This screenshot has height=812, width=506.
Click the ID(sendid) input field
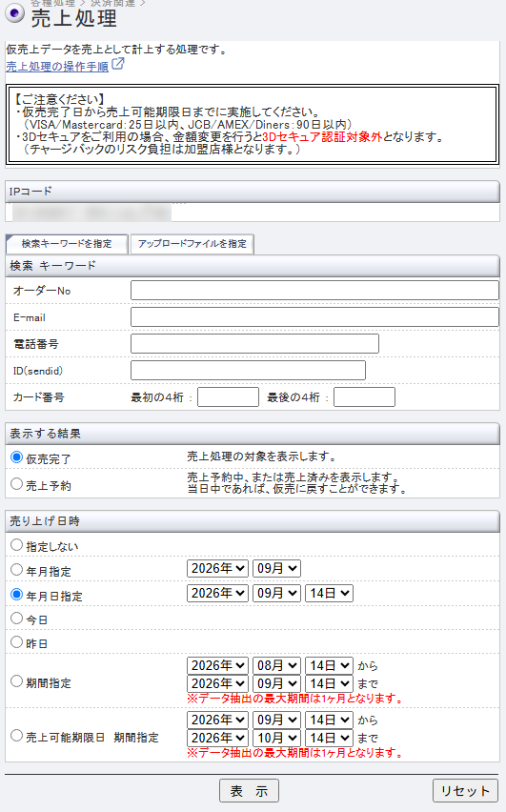248,371
